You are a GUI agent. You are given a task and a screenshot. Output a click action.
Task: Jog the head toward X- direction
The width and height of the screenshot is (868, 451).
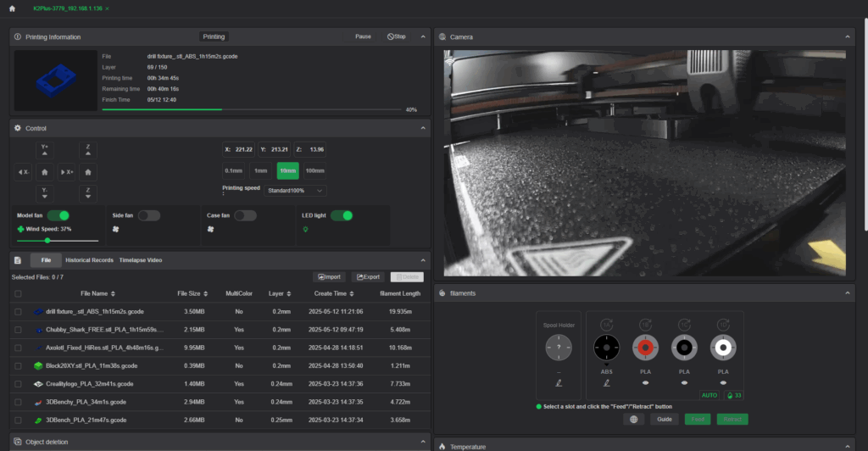click(23, 171)
